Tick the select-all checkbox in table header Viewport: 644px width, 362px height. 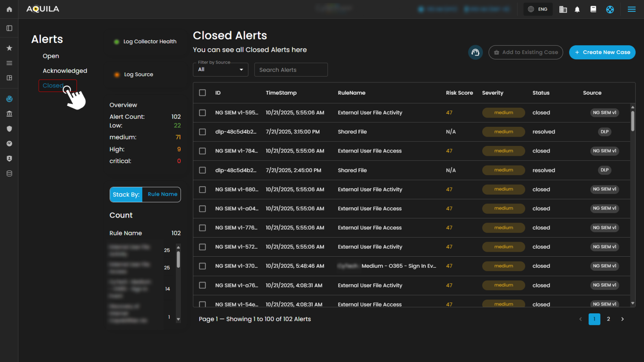[x=202, y=93]
